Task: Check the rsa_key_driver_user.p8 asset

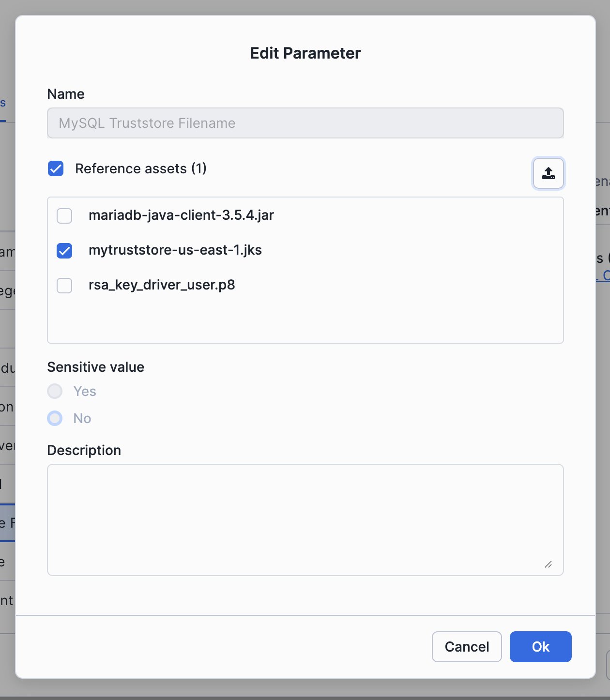Action: click(x=64, y=286)
